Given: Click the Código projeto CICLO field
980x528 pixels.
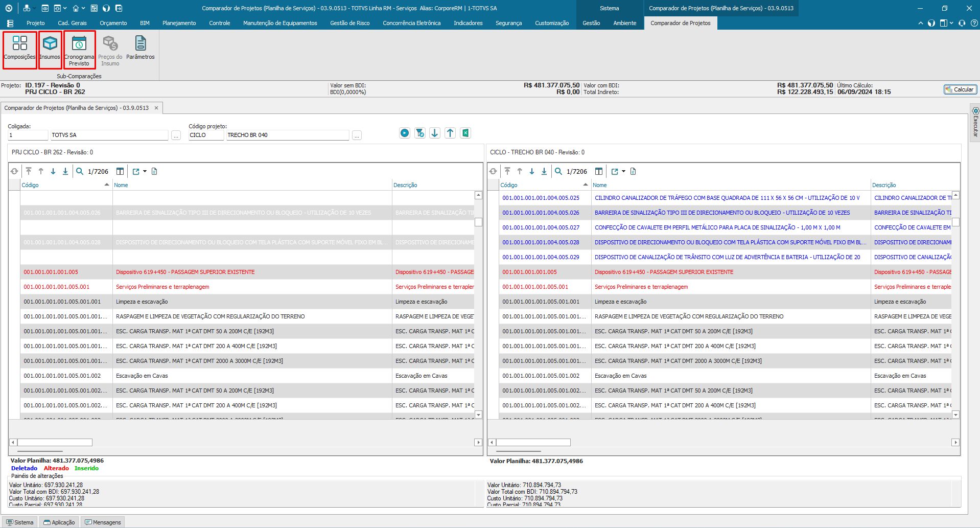Looking at the screenshot, I should (206, 135).
